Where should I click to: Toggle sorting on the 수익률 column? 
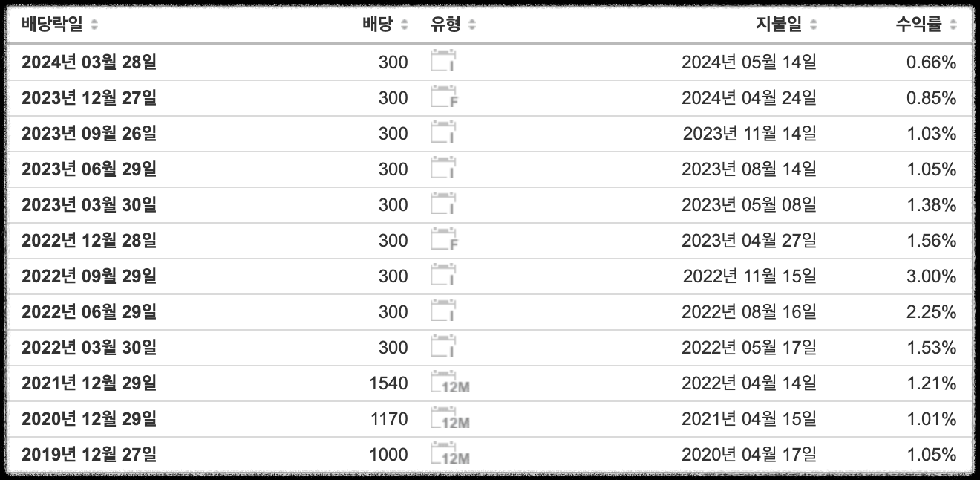pyautogui.click(x=955, y=24)
